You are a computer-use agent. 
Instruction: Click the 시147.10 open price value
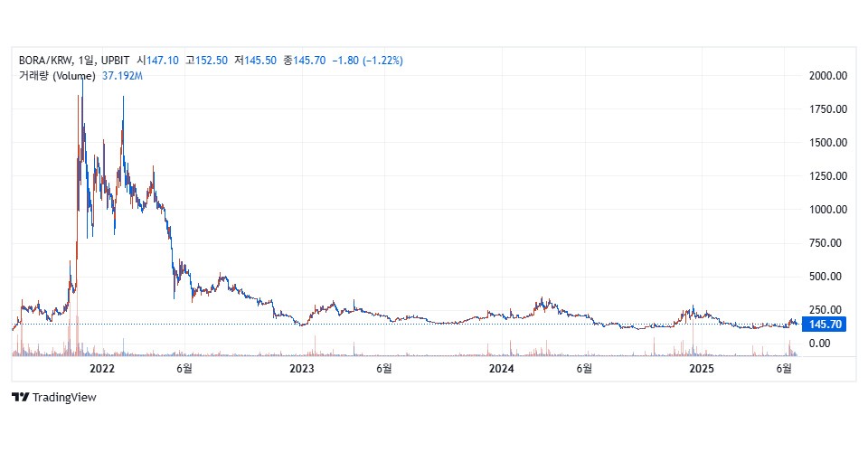click(x=157, y=61)
